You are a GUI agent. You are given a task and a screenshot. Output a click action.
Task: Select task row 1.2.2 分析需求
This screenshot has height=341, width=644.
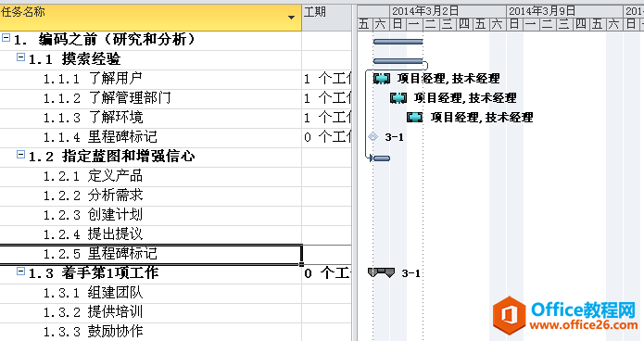151,196
